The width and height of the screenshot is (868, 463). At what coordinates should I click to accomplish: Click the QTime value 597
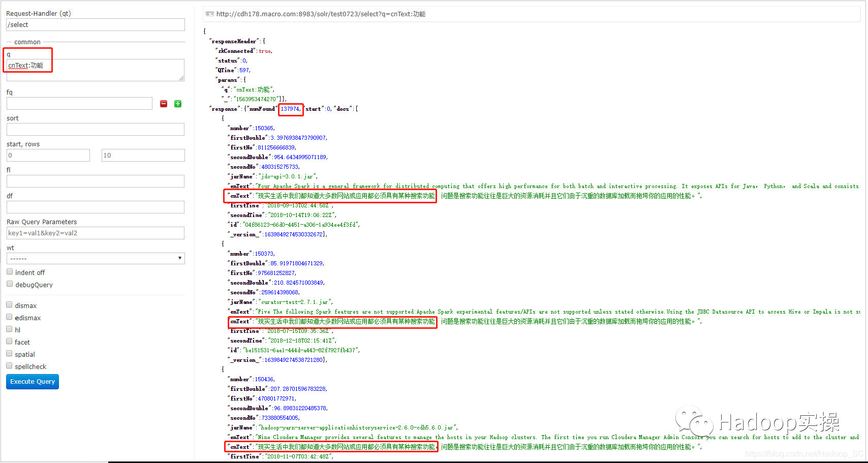pyautogui.click(x=244, y=70)
